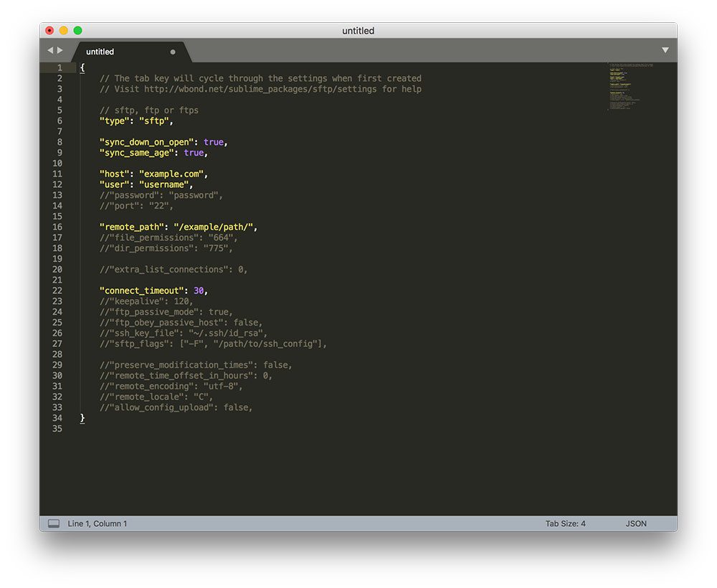This screenshot has width=717, height=588.
Task: Click the commented "ssh_key_file" line
Action: click(184, 333)
